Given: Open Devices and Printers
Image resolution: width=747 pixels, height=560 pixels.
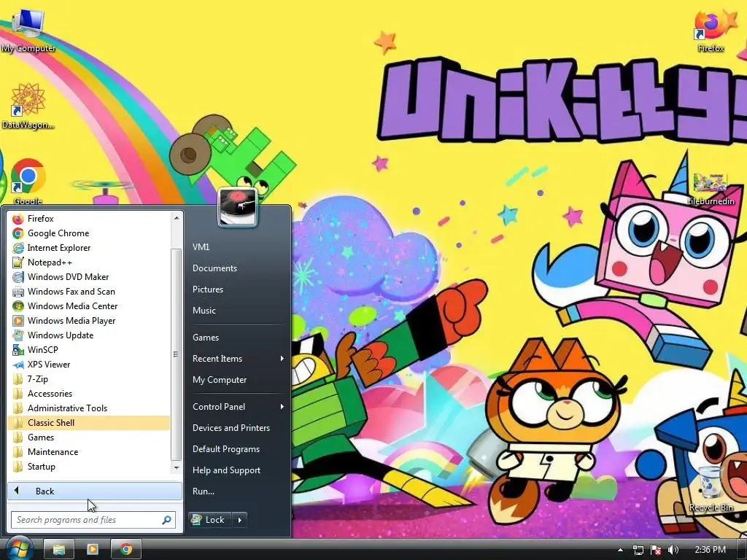Looking at the screenshot, I should [x=239, y=427].
